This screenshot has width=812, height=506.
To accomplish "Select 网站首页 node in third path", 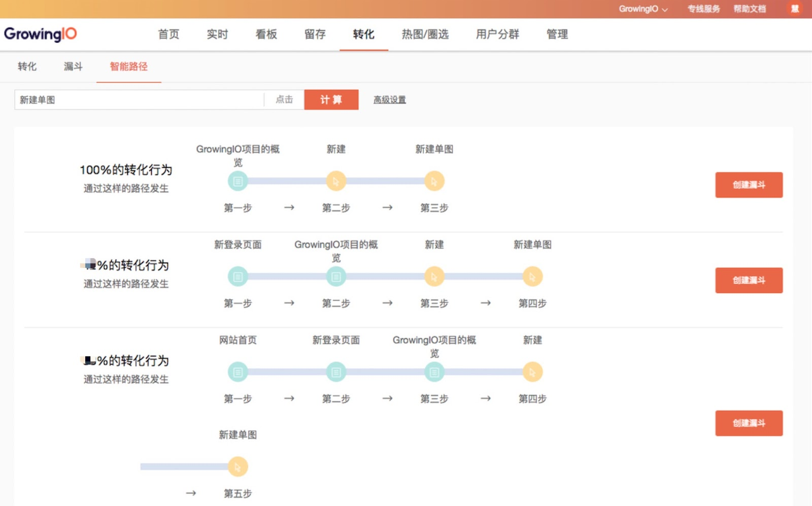I will tap(238, 372).
